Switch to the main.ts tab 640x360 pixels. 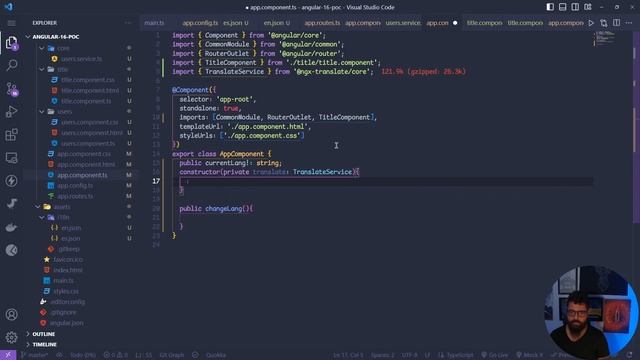(154, 23)
